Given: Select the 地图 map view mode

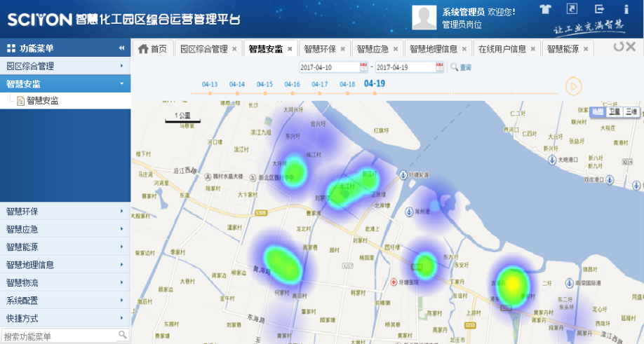Looking at the screenshot, I should pyautogui.click(x=598, y=111).
